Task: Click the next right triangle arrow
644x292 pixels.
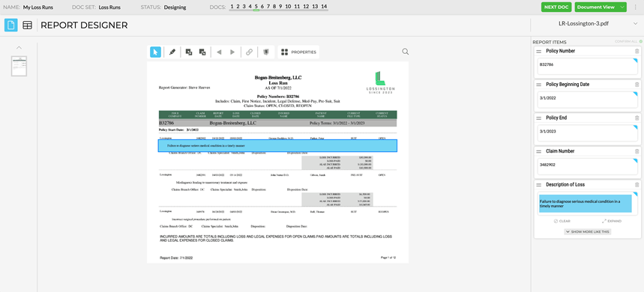Action: 232,52
